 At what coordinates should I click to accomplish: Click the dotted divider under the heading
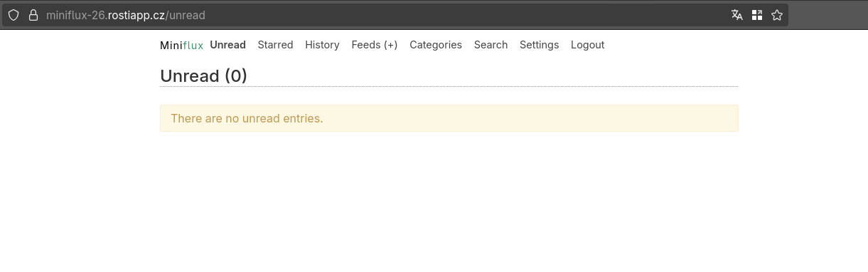coord(449,87)
